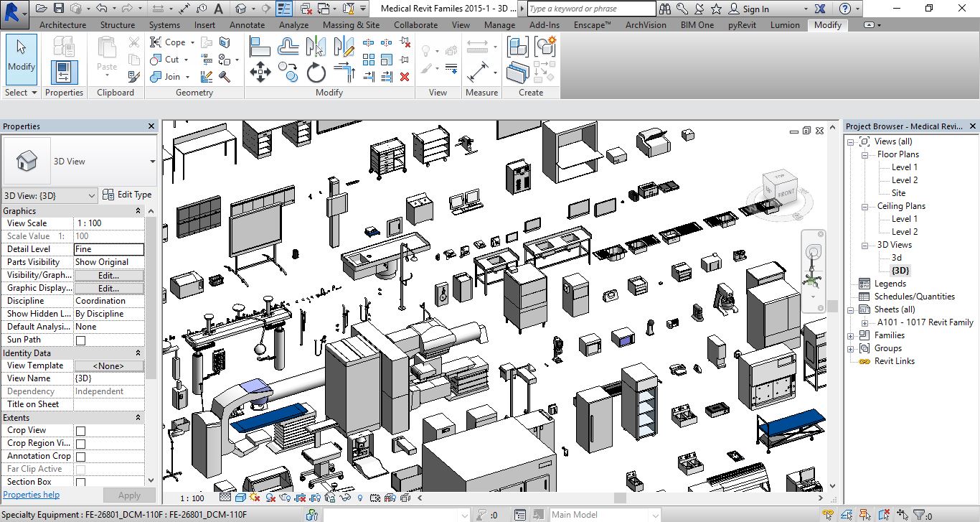Click the ViewCube Front face
This screenshot has width=980, height=522.
[786, 192]
